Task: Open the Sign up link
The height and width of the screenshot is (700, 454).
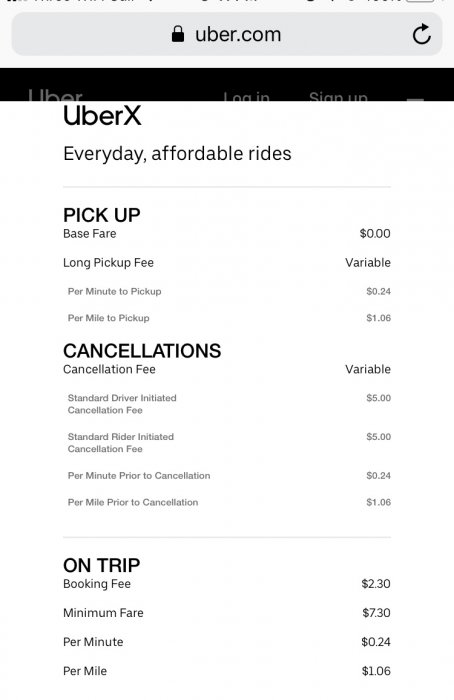Action: click(338, 96)
